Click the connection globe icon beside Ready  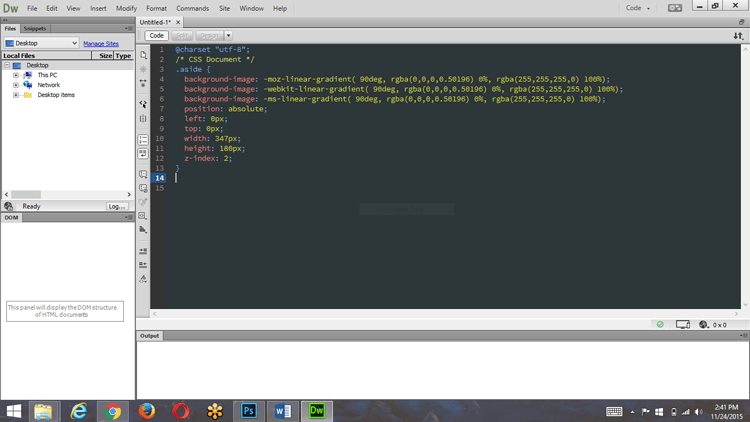(9, 206)
